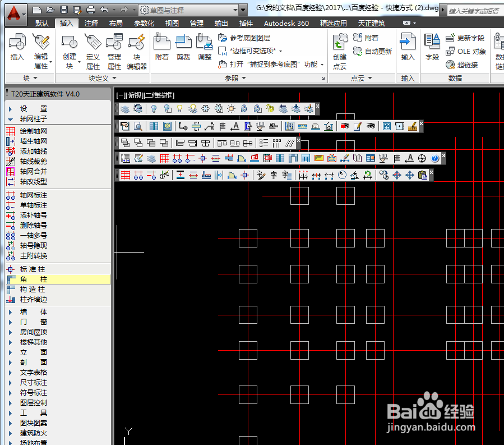The image size is (504, 445).
Task: Toggle 自动更新 in the 点云 panel
Action: [372, 51]
